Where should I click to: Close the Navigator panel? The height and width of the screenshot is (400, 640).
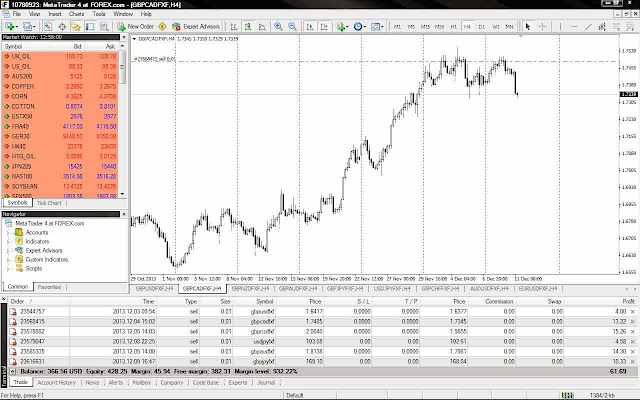click(123, 214)
